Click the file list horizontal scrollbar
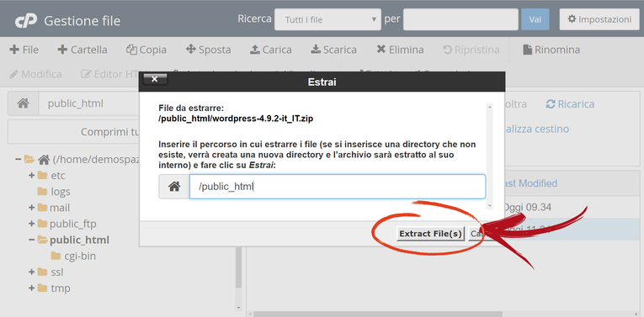644x317 pixels. 378,314
